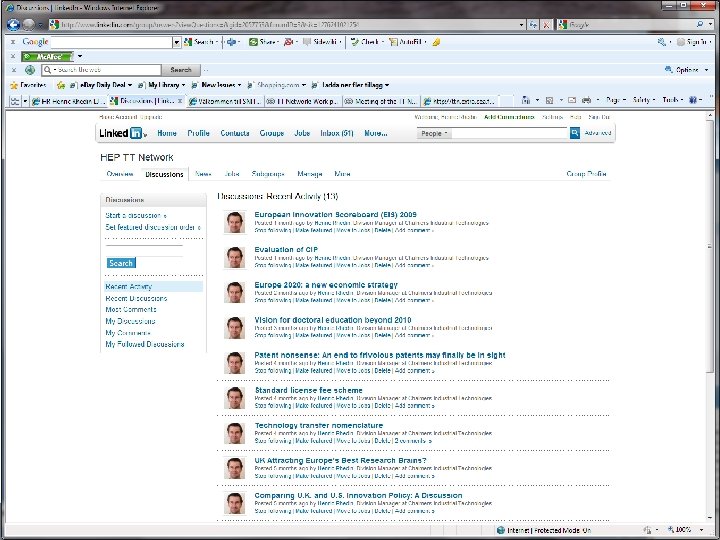The height and width of the screenshot is (540, 720).
Task: Open Groups in the LinkedIn navigation
Action: coord(272,133)
